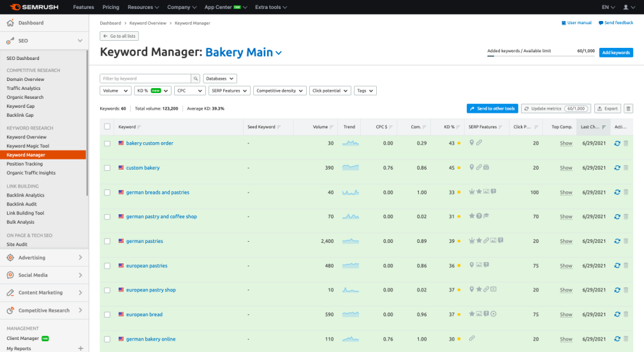This screenshot has height=352, width=644.
Task: Open the Volume filter dropdown
Action: [115, 91]
